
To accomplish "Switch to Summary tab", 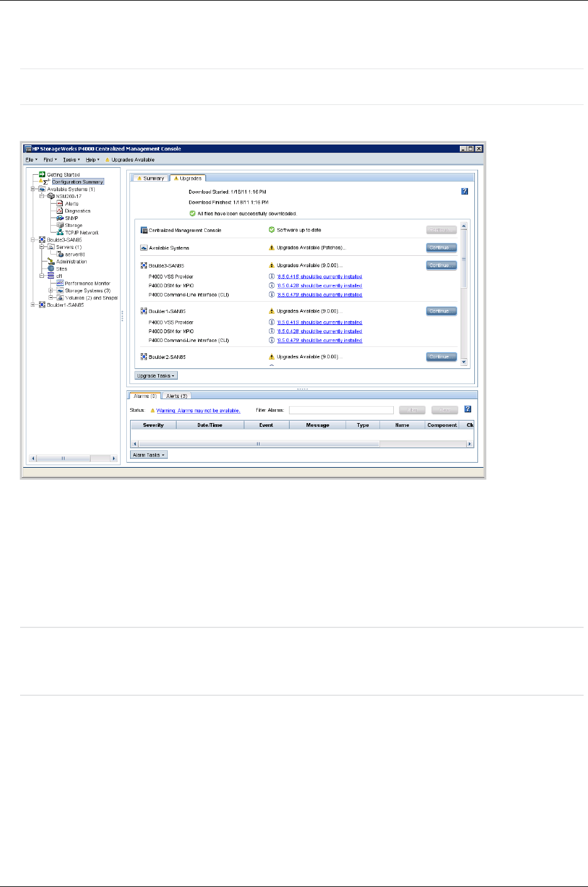I will pyautogui.click(x=150, y=179).
